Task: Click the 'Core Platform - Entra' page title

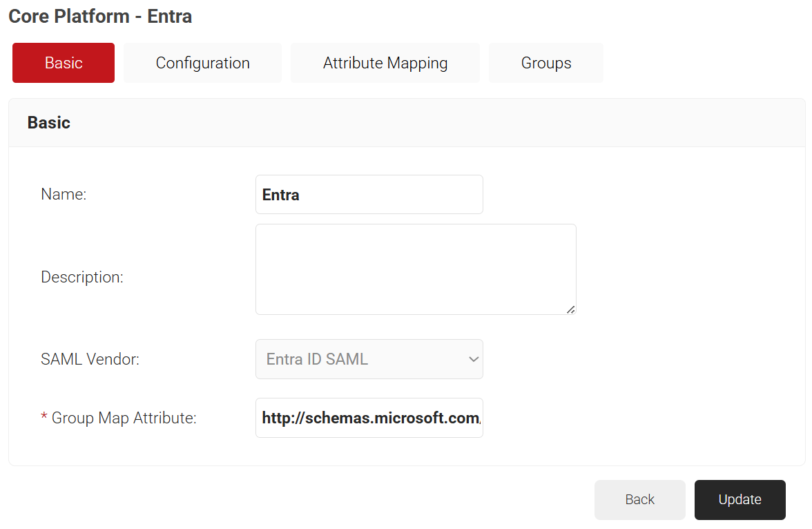Action: click(x=100, y=16)
